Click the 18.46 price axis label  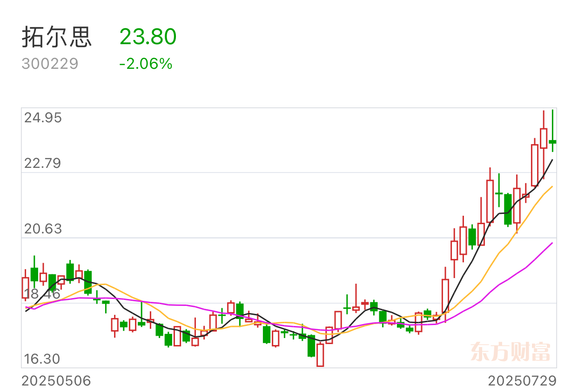(x=43, y=294)
